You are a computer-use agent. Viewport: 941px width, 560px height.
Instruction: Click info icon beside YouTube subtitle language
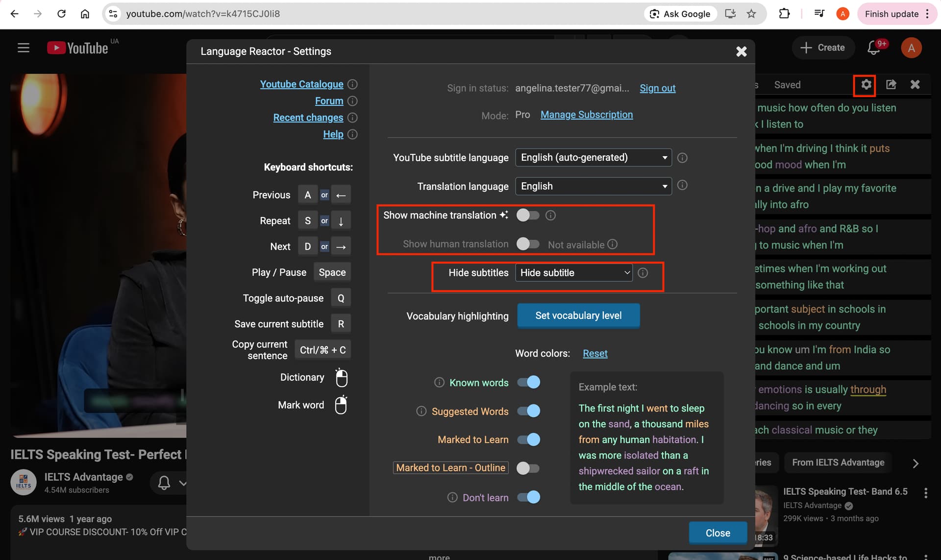682,158
